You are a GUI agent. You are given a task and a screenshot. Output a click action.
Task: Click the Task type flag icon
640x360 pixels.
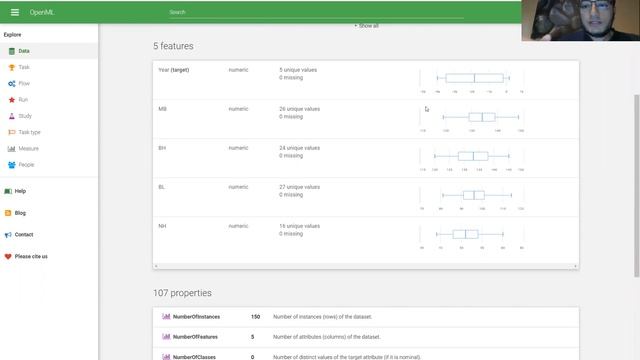11,132
